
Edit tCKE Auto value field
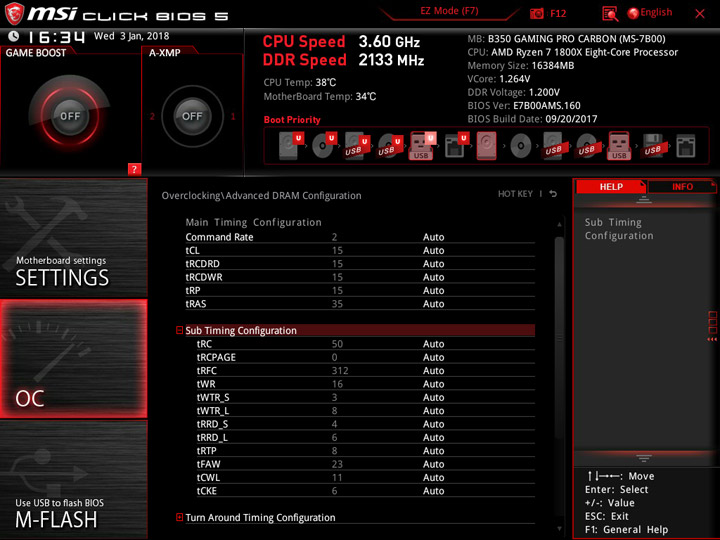point(433,490)
